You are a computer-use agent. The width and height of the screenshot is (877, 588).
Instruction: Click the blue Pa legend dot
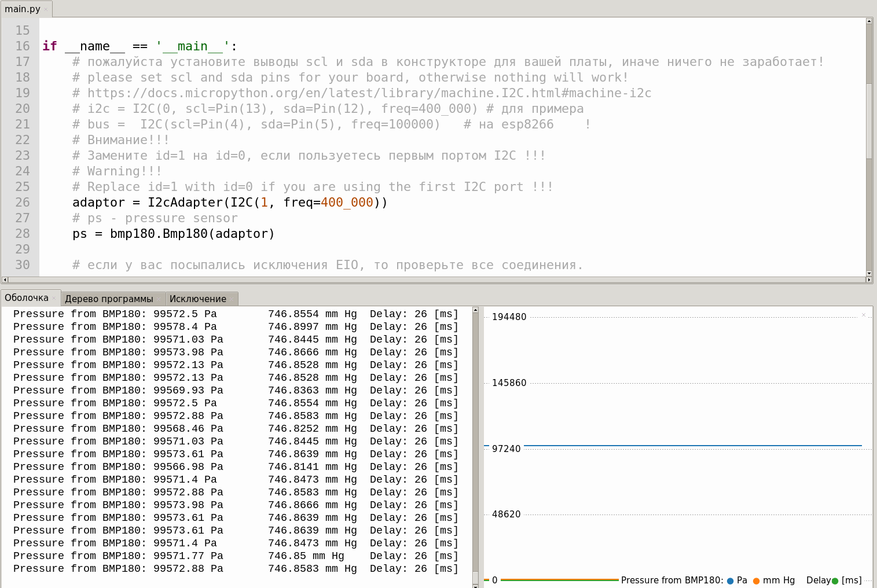tap(730, 580)
